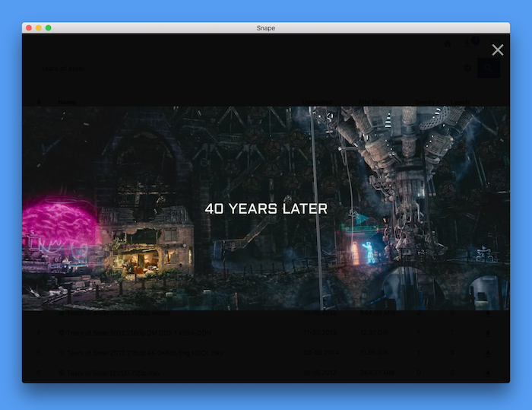Close the video preview overlay with the X
The image size is (532, 410).
tap(497, 50)
